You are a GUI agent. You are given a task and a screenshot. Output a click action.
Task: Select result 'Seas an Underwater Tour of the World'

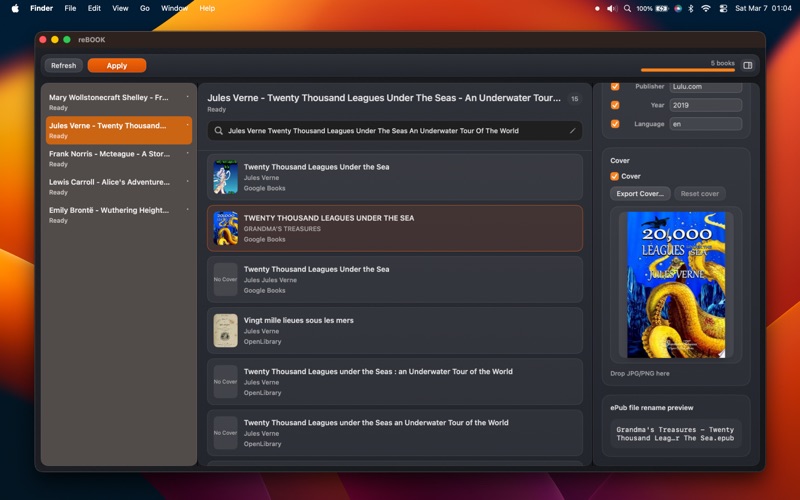395,432
